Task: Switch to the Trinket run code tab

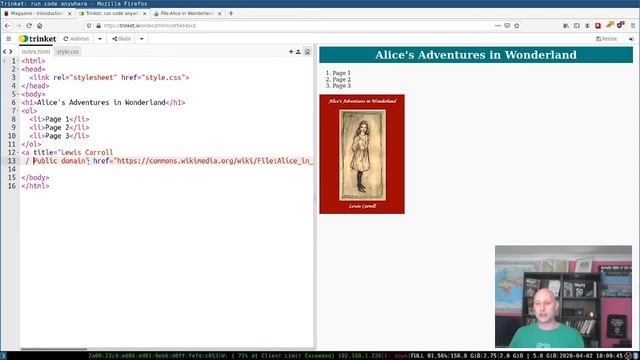Action: pos(112,13)
